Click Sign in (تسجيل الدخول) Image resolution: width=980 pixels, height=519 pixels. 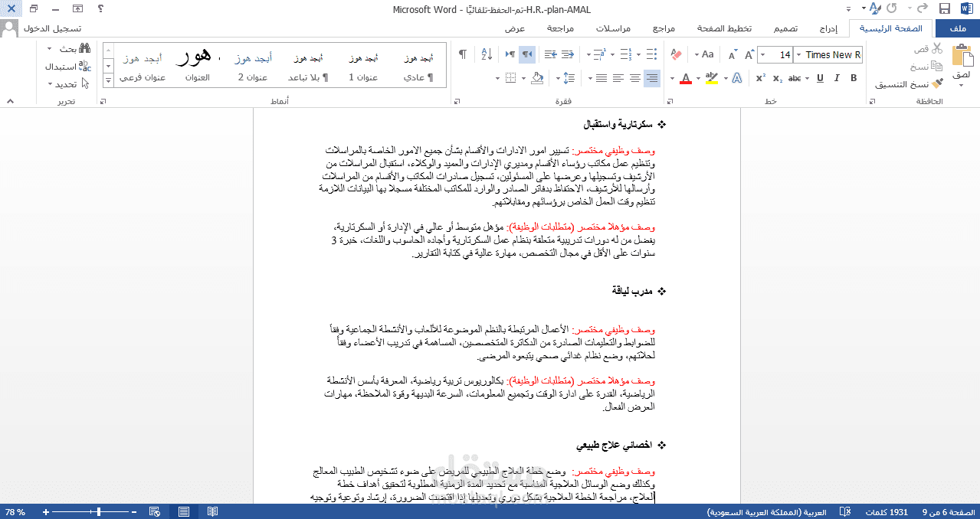click(53, 28)
